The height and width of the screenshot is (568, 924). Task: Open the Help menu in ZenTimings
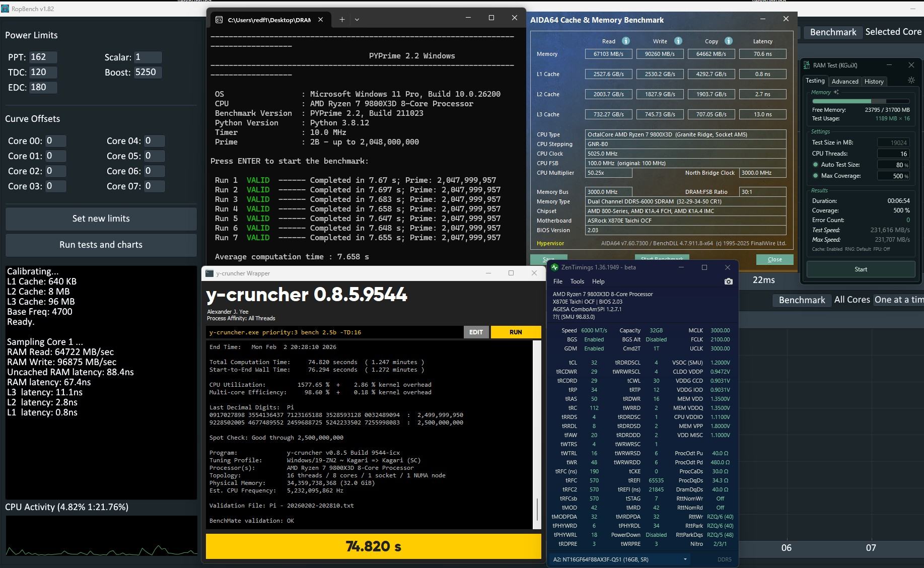pos(598,281)
